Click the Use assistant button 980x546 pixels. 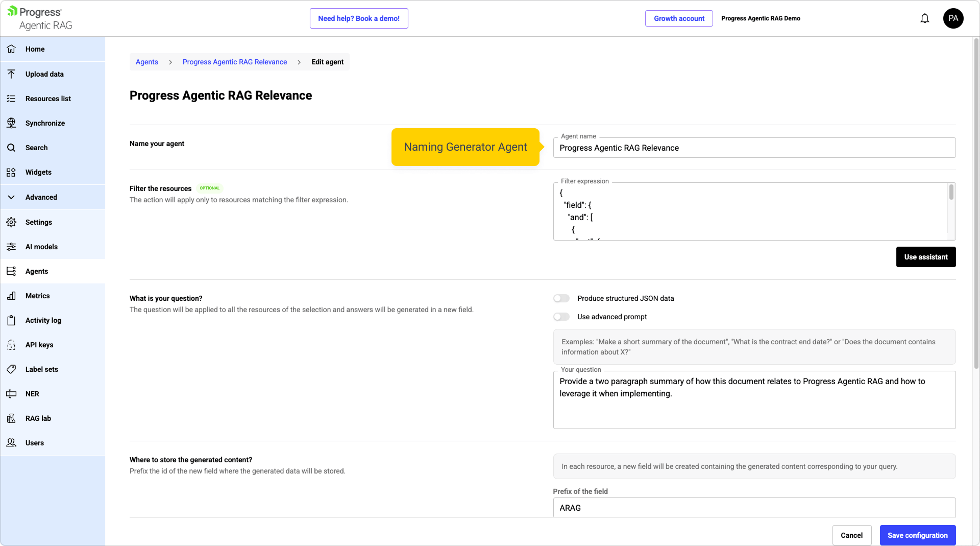[x=925, y=257]
